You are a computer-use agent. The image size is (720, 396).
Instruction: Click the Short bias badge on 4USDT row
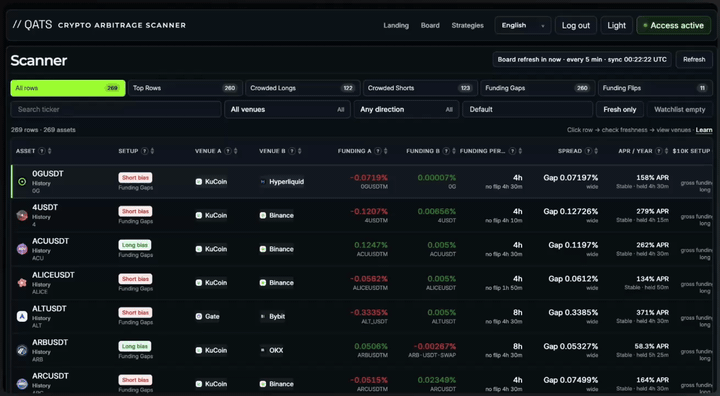pyautogui.click(x=135, y=211)
